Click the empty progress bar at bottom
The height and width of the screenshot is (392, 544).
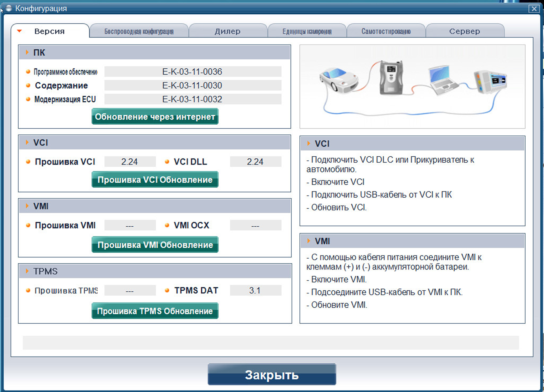click(271, 343)
